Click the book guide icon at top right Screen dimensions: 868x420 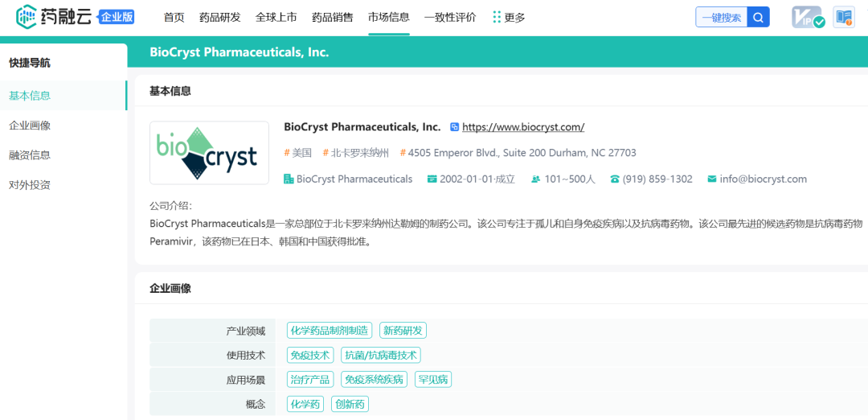[843, 17]
